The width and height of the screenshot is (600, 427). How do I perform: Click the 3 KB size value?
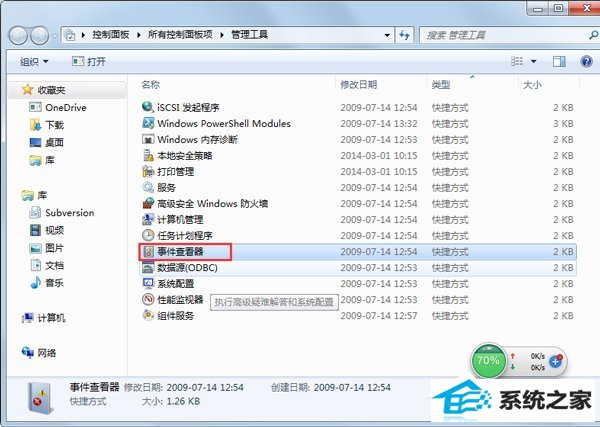563,124
